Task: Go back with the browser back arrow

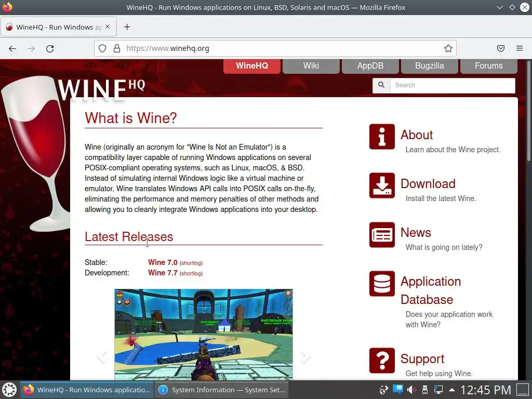Action: [12, 48]
